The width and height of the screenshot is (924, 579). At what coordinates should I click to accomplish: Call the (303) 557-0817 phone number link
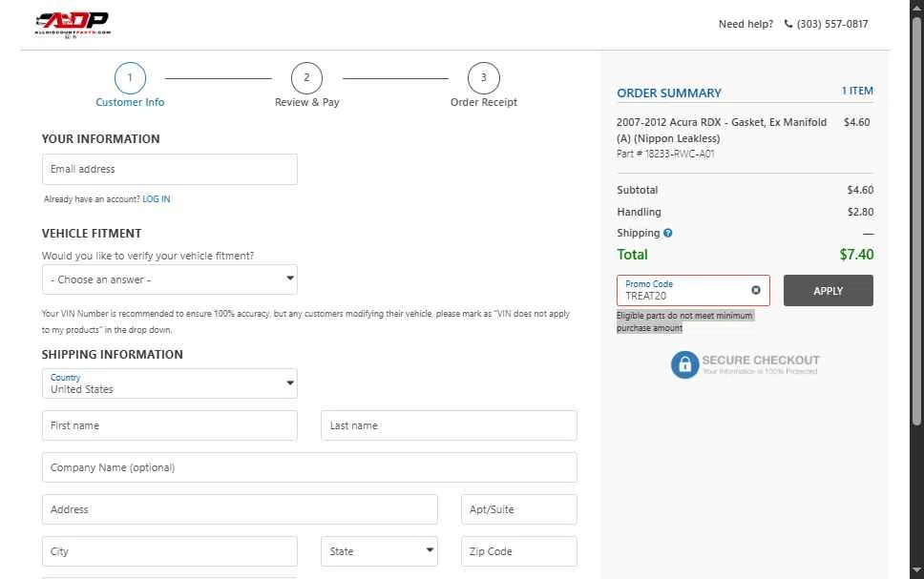point(832,24)
